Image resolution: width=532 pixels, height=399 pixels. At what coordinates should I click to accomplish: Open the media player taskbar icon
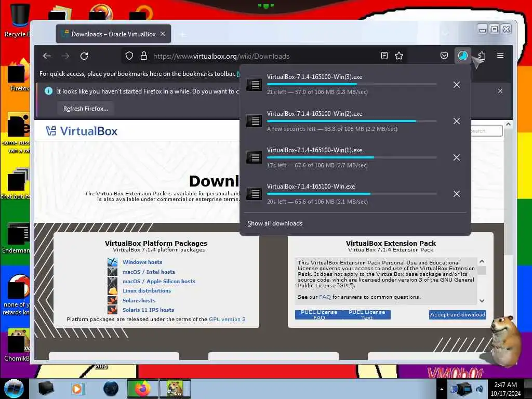pos(77,389)
